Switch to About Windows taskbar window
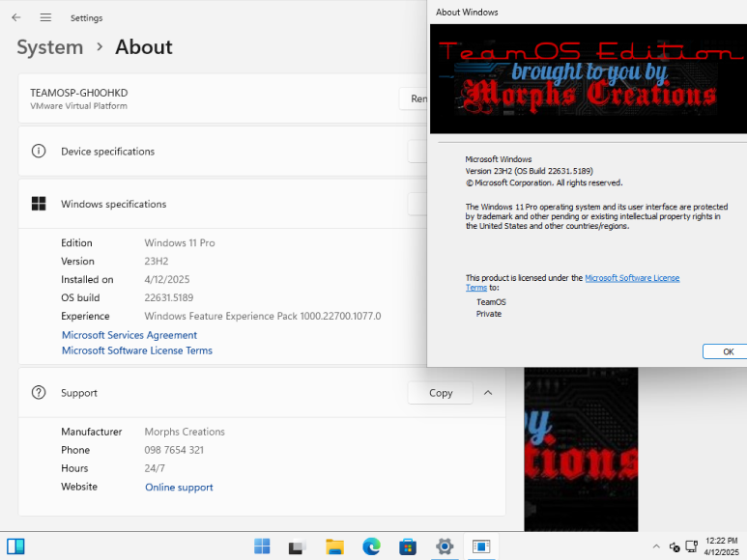Viewport: 747px width, 560px height. click(x=481, y=546)
